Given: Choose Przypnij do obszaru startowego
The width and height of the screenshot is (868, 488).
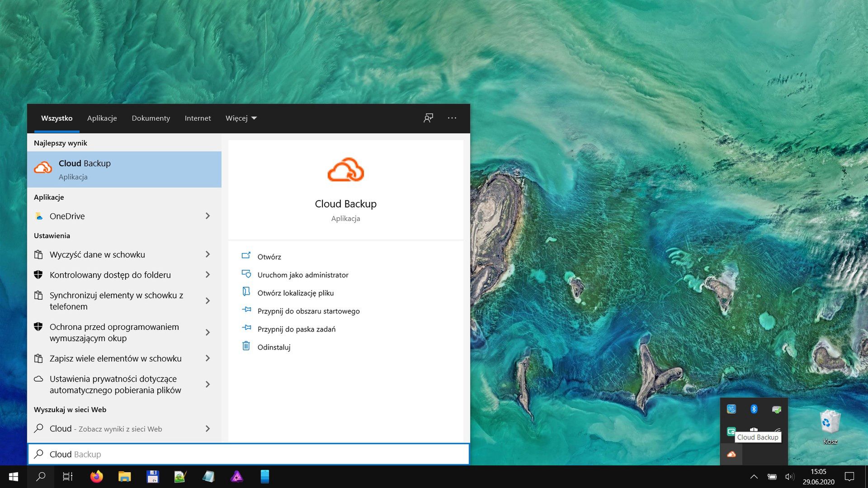Looking at the screenshot, I should click(308, 311).
